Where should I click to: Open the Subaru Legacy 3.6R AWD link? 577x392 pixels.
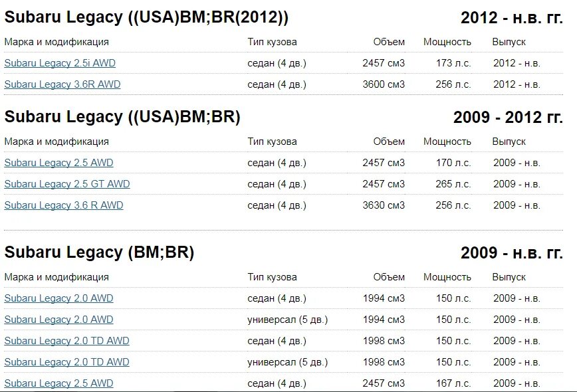62,84
